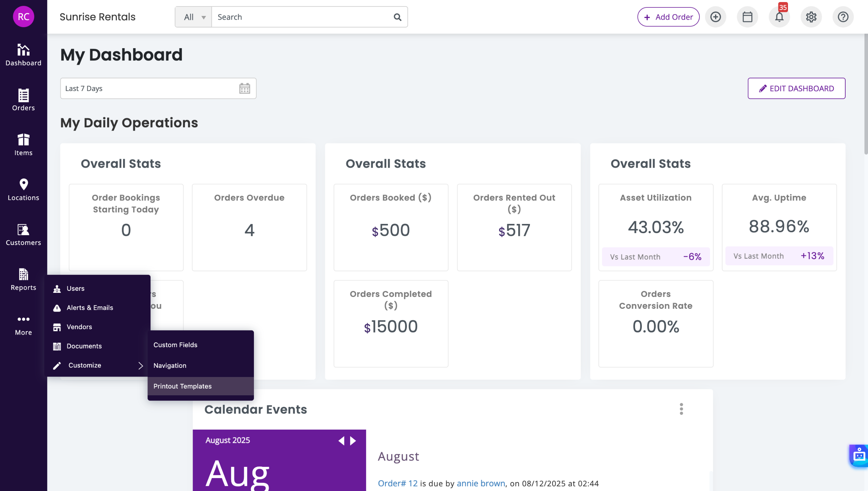Choose Custom Fields from submenu
868x491 pixels.
[x=175, y=345]
